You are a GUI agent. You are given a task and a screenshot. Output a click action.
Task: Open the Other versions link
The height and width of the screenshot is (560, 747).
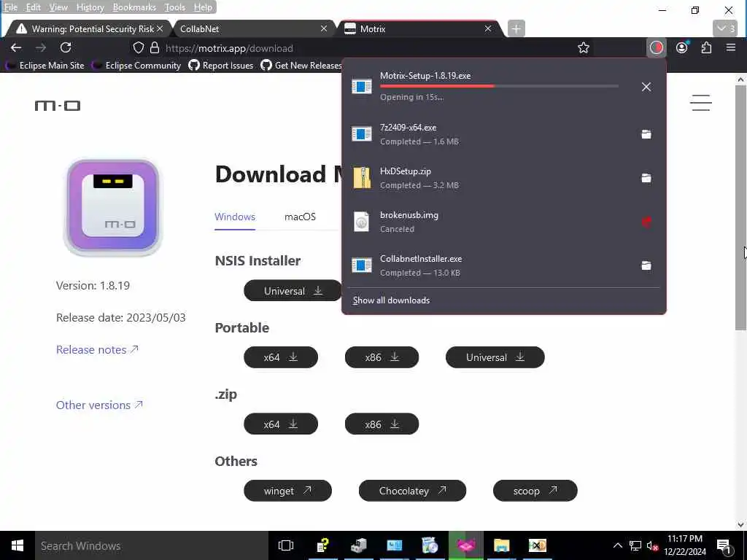[x=99, y=405]
